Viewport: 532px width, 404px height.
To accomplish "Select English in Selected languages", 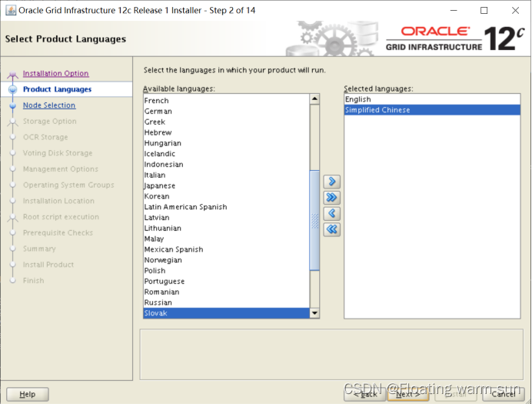I will 432,99.
